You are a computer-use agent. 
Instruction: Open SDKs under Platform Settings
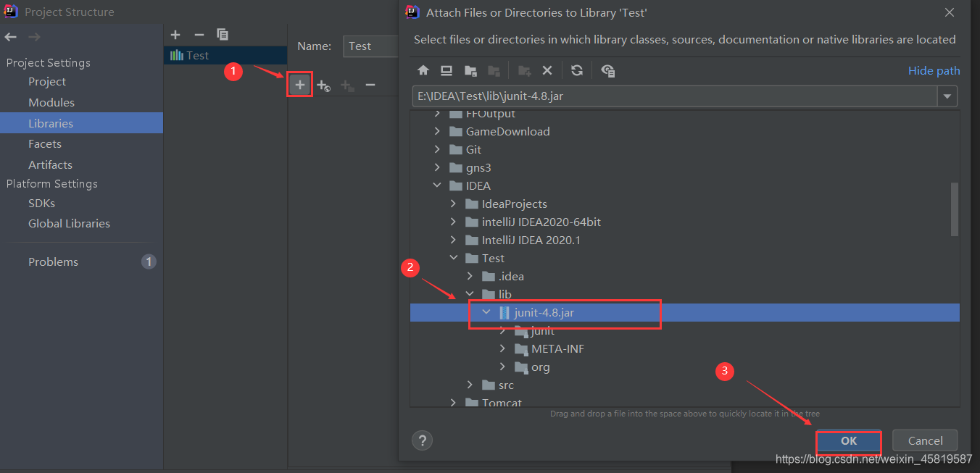(41, 204)
